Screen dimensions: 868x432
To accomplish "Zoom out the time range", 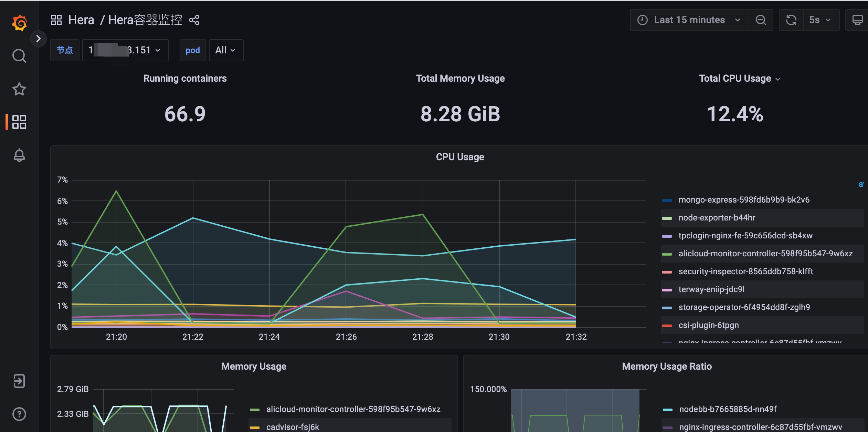I will [761, 20].
